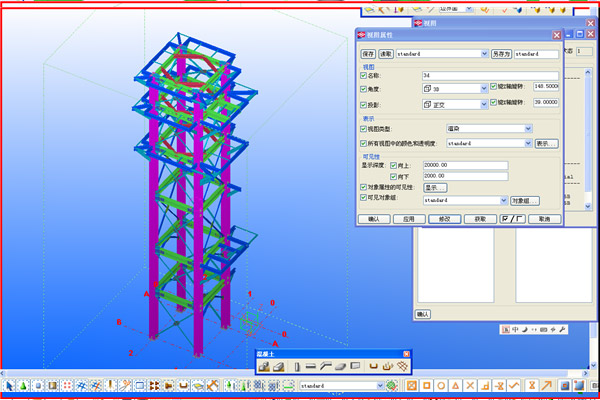Toggle the 视图类型 checkbox
This screenshot has width=600, height=400.
click(364, 128)
